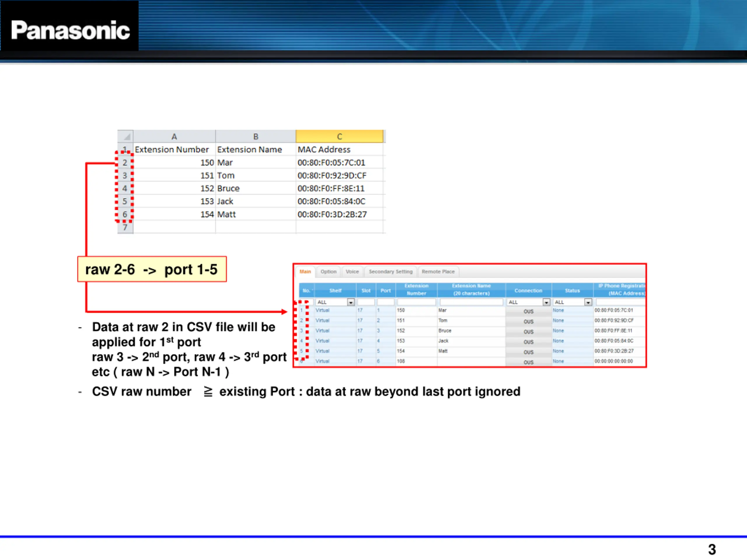Open the Secondary Setting tab
The image size is (747, 560).
pos(391,271)
